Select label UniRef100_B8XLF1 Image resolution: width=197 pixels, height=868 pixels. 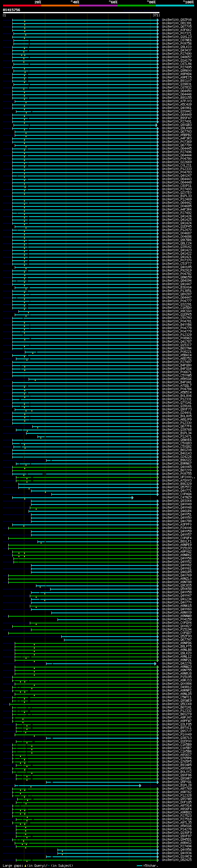(x=177, y=541)
